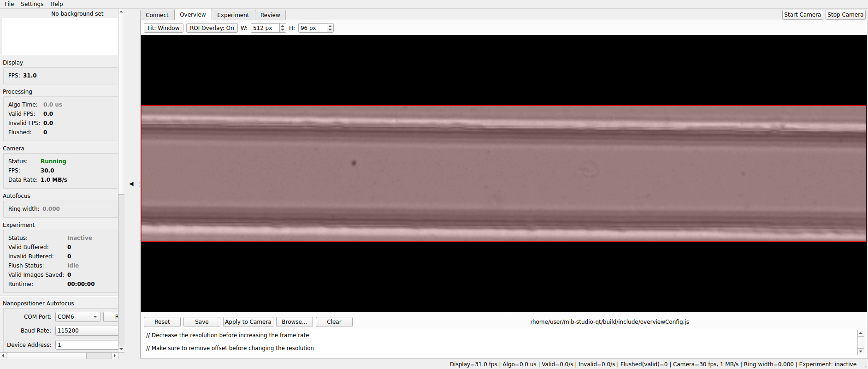This screenshot has width=868, height=369.
Task: Select the Overview tab
Action: pos(193,14)
